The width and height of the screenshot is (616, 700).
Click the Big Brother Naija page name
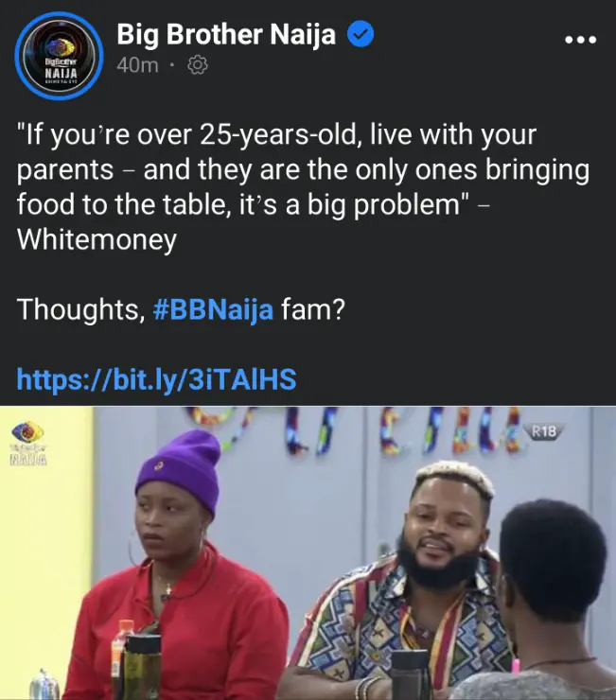click(x=226, y=34)
